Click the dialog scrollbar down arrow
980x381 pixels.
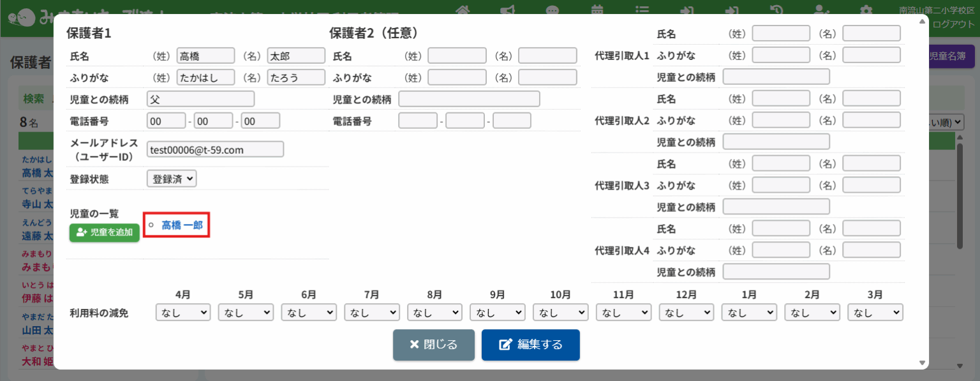[922, 362]
